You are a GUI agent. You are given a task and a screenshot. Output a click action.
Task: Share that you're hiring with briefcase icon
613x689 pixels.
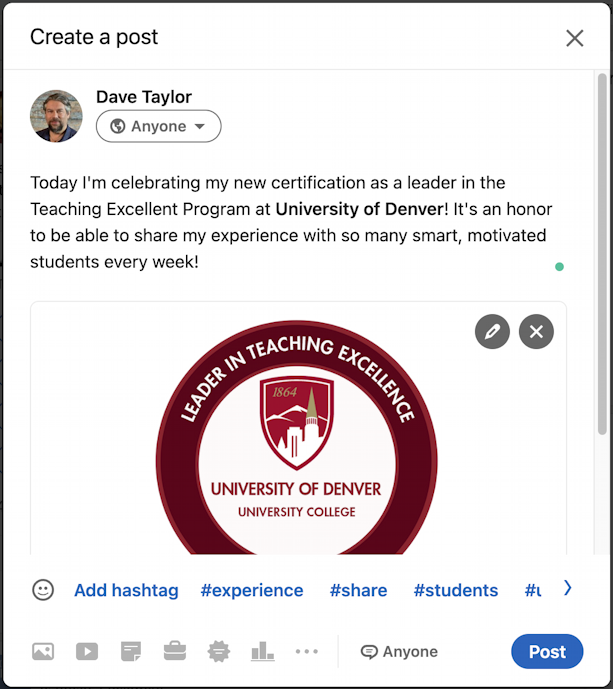(x=175, y=651)
